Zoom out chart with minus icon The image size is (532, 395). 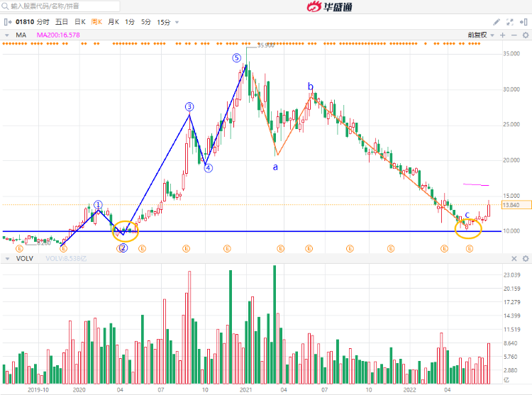[x=513, y=34]
